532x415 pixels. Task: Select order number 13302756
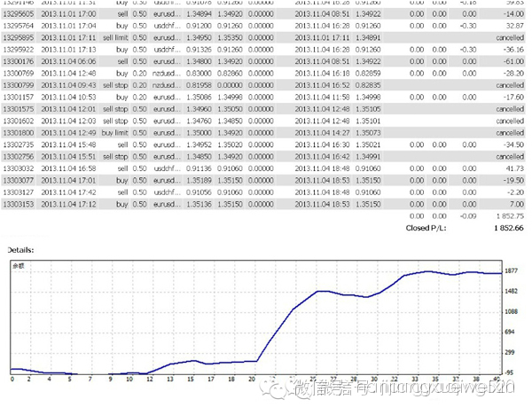point(19,156)
